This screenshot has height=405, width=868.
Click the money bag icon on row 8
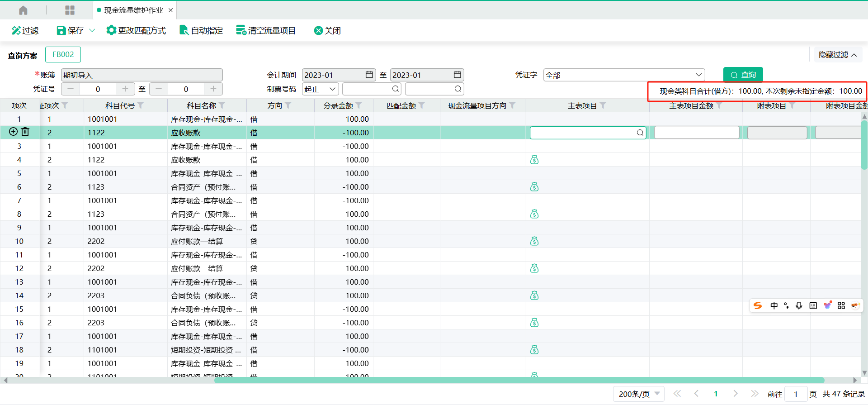[534, 214]
